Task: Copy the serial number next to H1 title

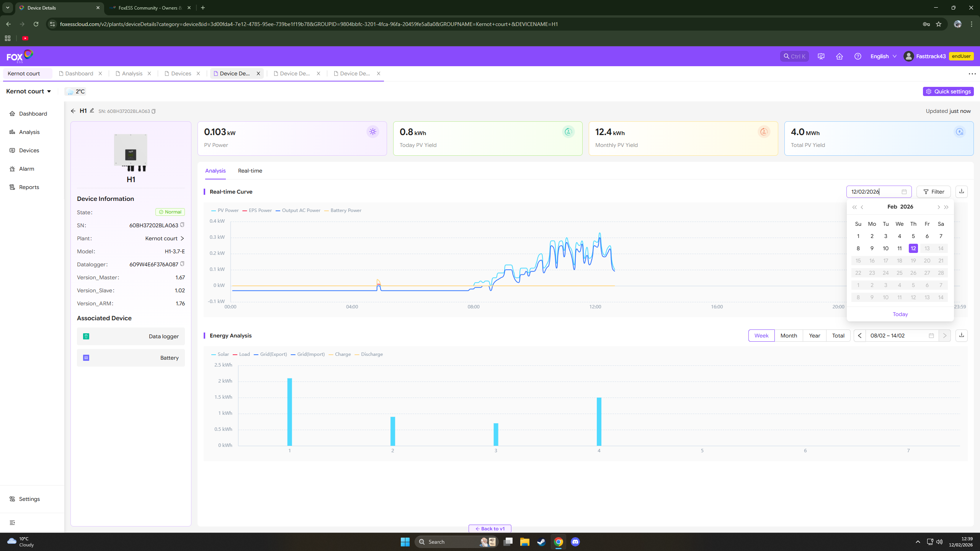Action: (154, 111)
